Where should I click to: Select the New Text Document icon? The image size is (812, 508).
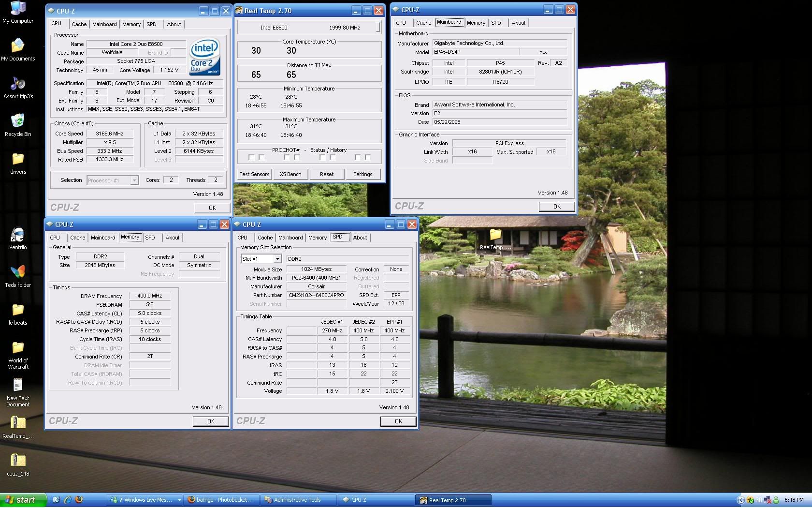click(x=18, y=393)
